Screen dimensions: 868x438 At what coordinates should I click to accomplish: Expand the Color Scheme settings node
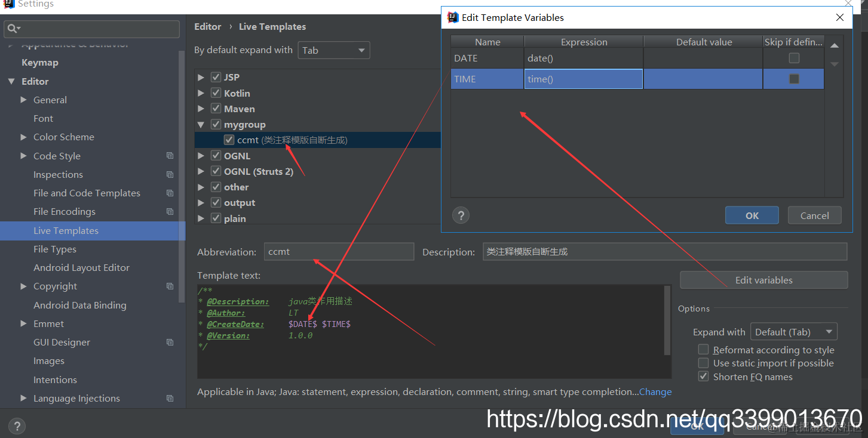pyautogui.click(x=23, y=137)
